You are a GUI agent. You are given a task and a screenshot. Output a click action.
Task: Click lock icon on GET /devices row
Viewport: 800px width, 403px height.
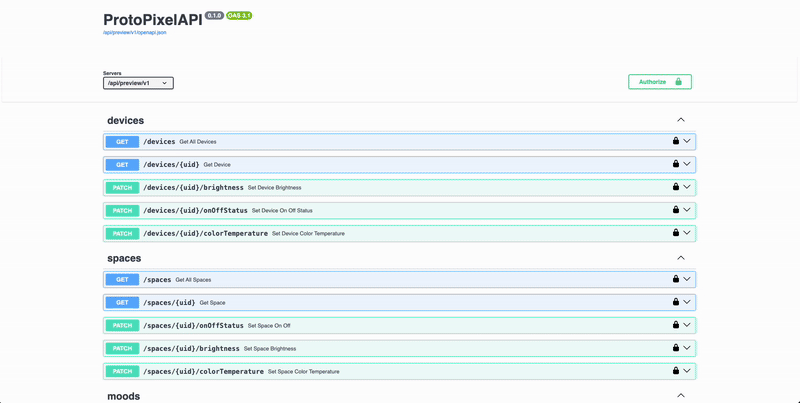click(676, 141)
